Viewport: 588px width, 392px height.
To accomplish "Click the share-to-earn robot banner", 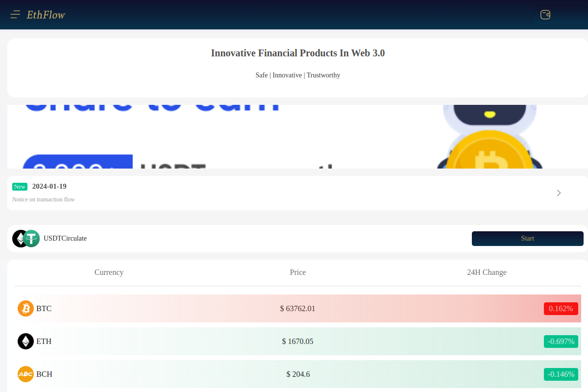I will tap(297, 137).
